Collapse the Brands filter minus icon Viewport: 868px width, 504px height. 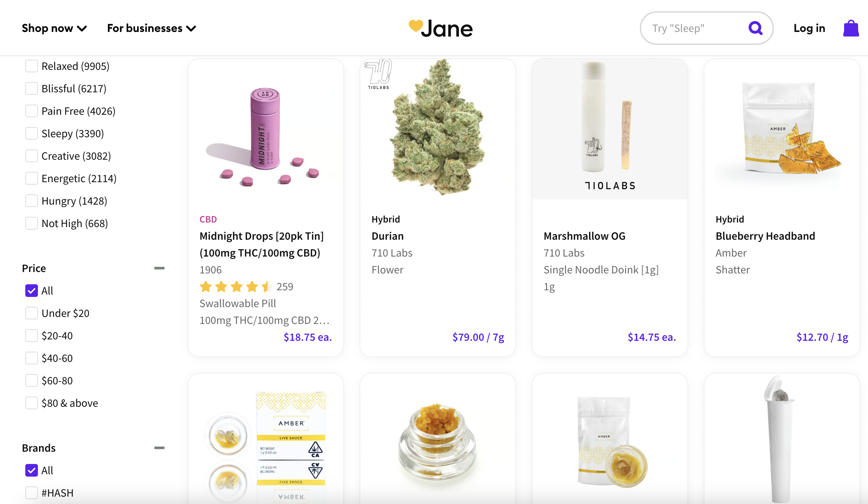tap(159, 448)
